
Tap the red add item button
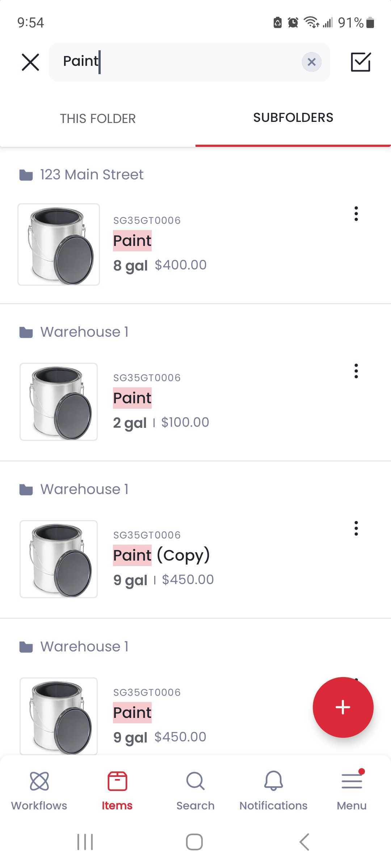pyautogui.click(x=343, y=707)
